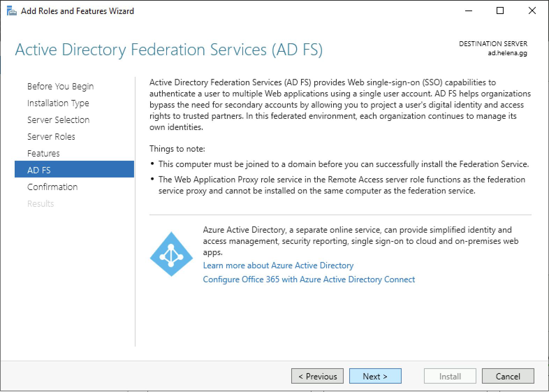
Task: Click the wizard icon in title bar
Action: point(12,11)
